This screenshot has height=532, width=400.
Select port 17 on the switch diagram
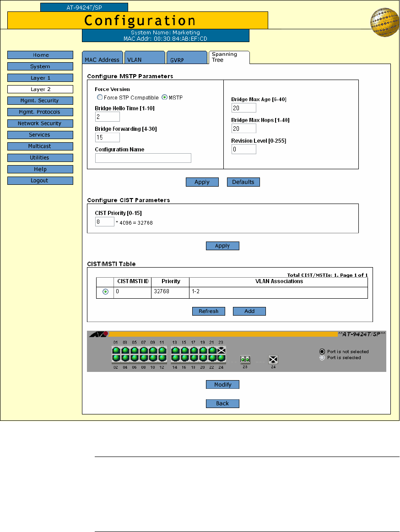coord(194,350)
